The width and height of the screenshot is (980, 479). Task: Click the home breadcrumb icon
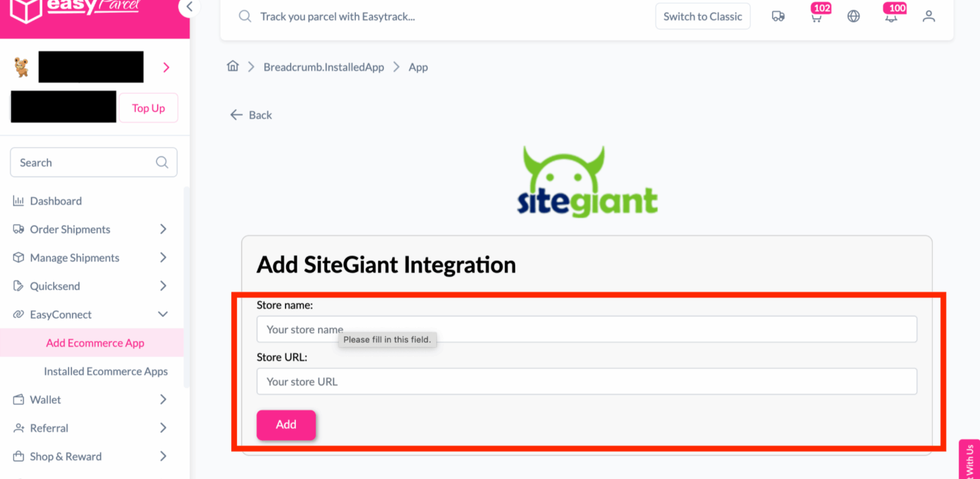(x=233, y=66)
